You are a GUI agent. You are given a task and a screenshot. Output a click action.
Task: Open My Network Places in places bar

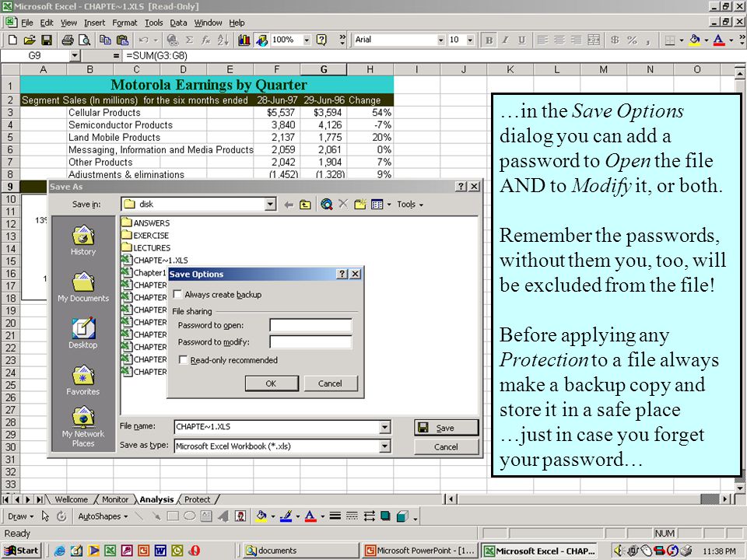coord(83,426)
